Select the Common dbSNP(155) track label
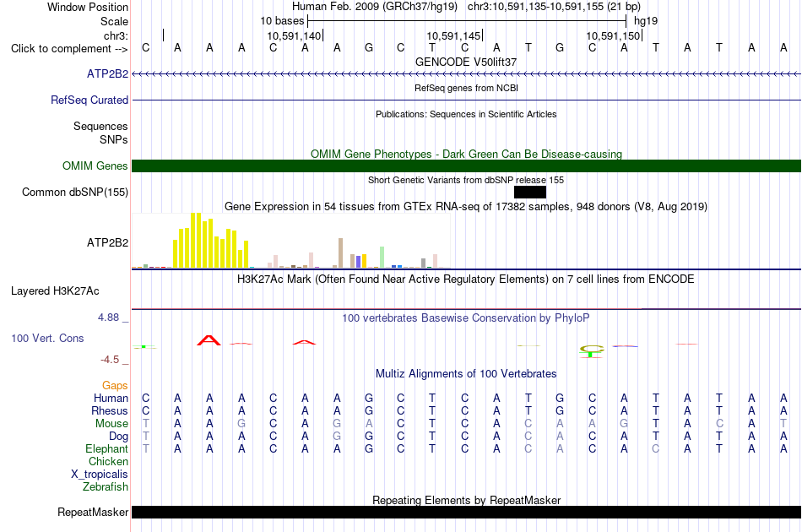The width and height of the screenshot is (802, 532). point(74,192)
